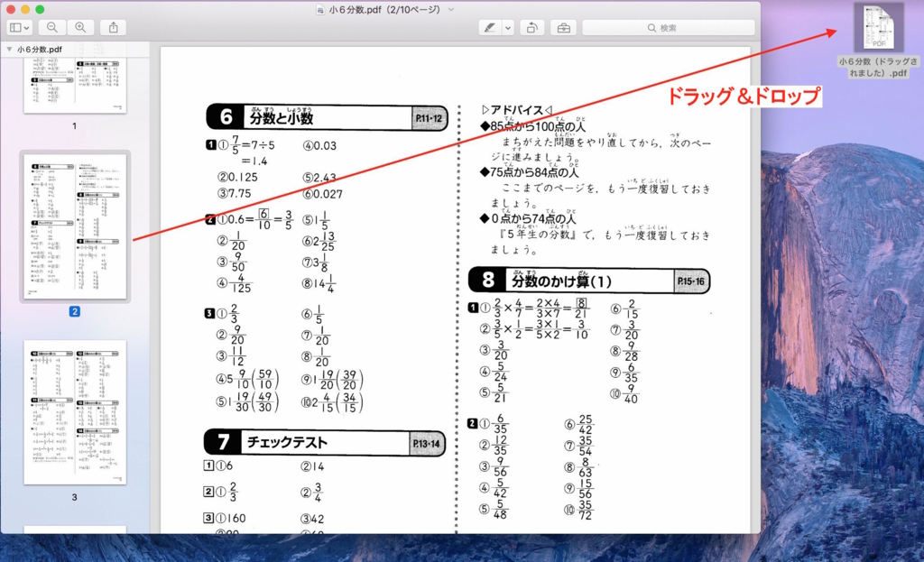924x562 pixels.
Task: Show the markup toolbox toolbar
Action: 563,28
